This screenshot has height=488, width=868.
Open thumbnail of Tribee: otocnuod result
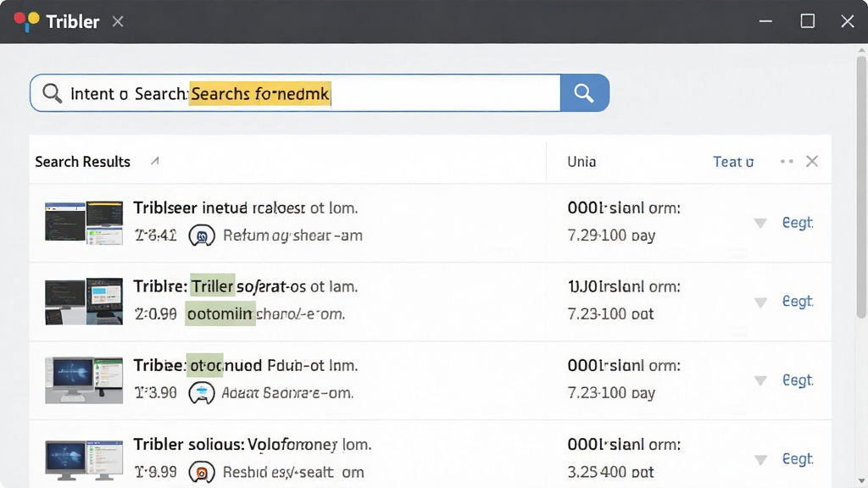(x=84, y=380)
